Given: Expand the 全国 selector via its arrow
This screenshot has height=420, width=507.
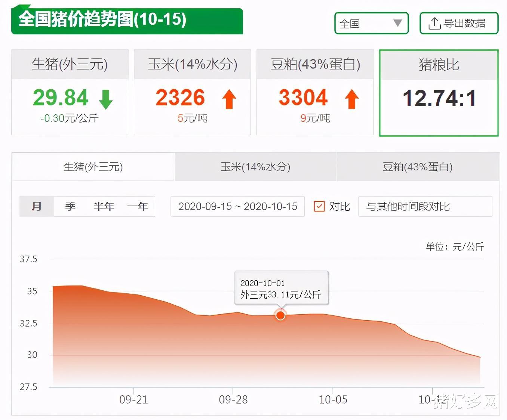Looking at the screenshot, I should coord(399,23).
